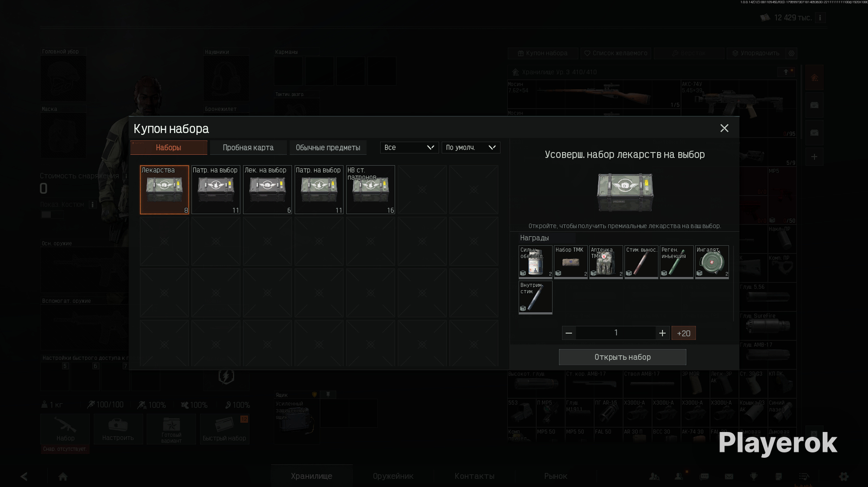Viewport: 868px width, 487px height.
Task: Select the НВ ст. патронов crate
Action: click(x=370, y=190)
